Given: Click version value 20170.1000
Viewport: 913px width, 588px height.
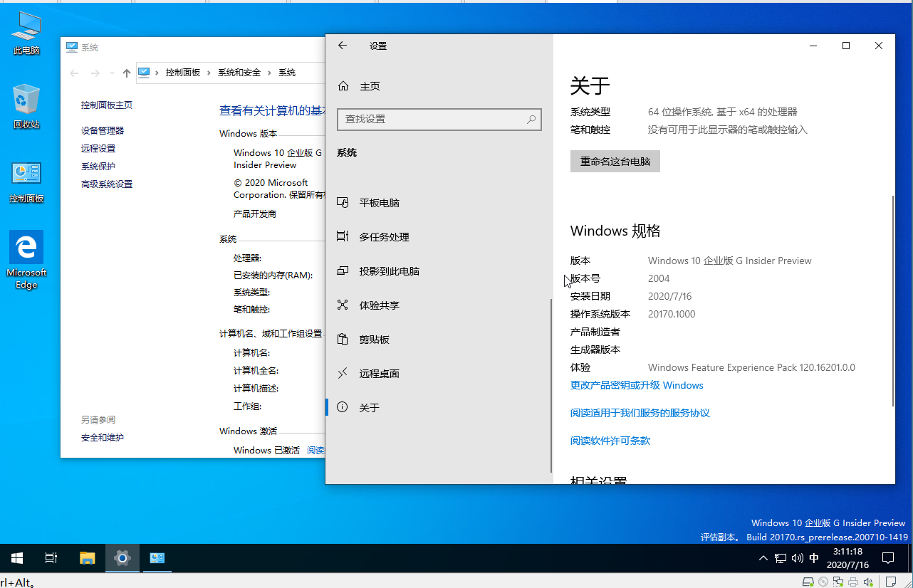Looking at the screenshot, I should [672, 314].
